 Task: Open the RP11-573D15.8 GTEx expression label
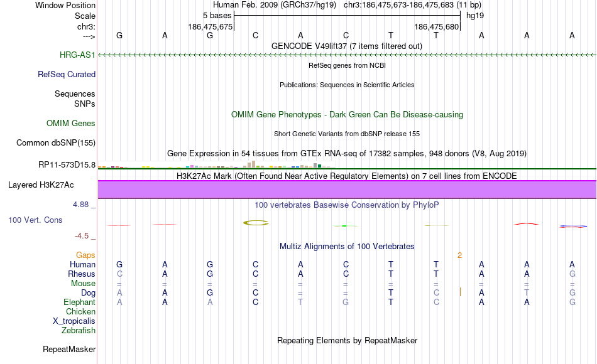point(67,164)
